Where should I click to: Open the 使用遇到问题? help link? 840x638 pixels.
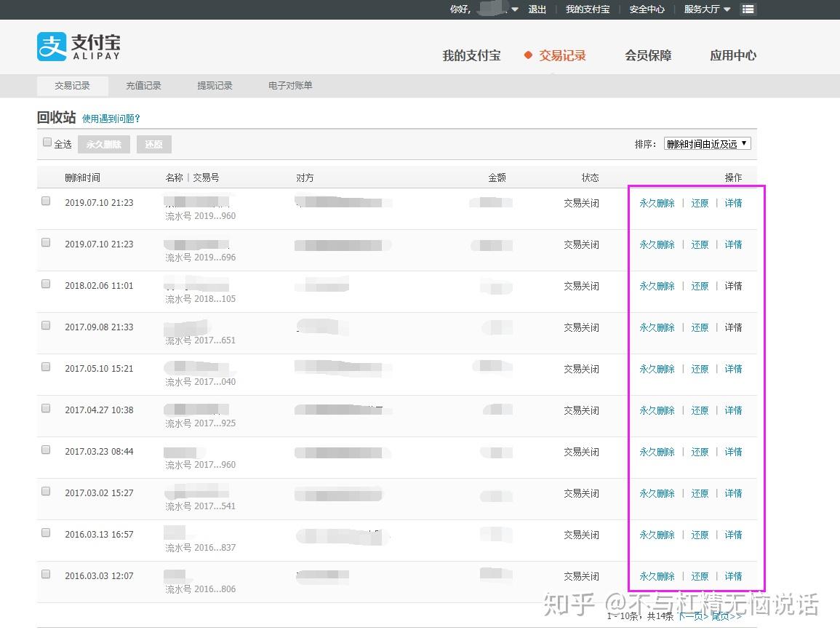(x=111, y=119)
